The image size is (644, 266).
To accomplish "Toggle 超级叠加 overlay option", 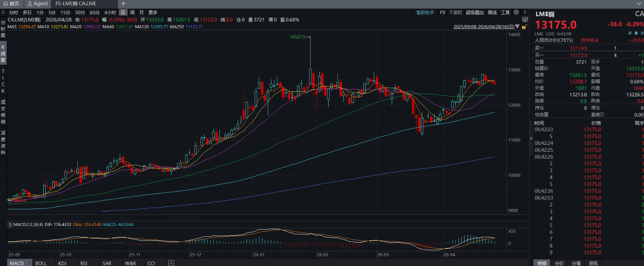I will (475, 13).
